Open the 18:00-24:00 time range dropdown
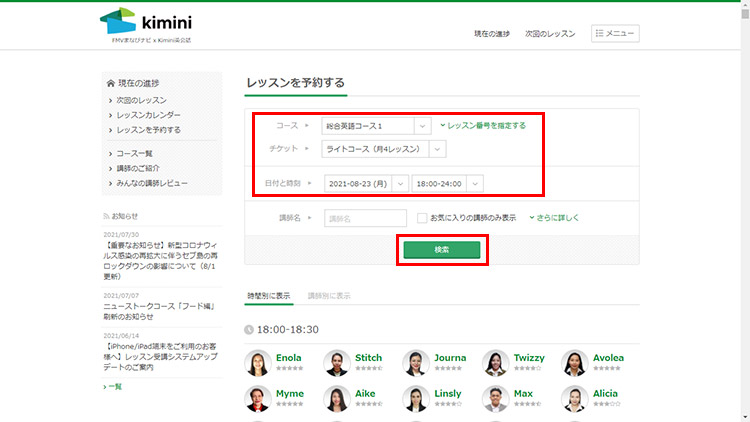750x422 pixels. [447, 183]
